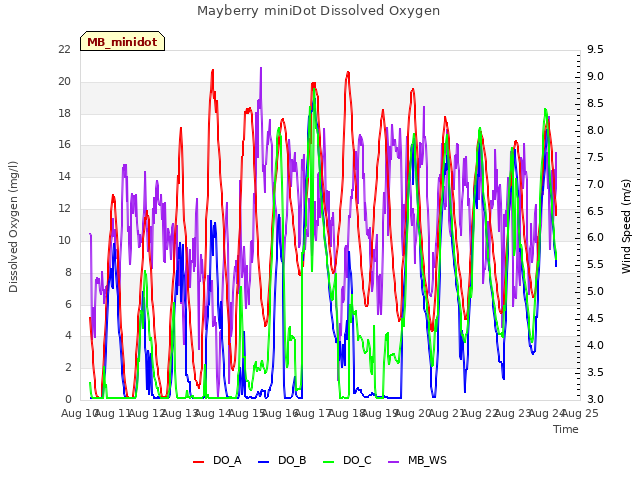Click the 7.5 value on wind axis
This screenshot has width=640, height=480.
pos(595,158)
